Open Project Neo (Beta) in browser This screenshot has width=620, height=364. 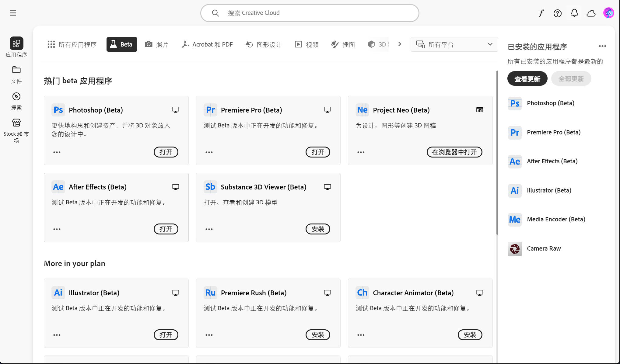click(454, 152)
